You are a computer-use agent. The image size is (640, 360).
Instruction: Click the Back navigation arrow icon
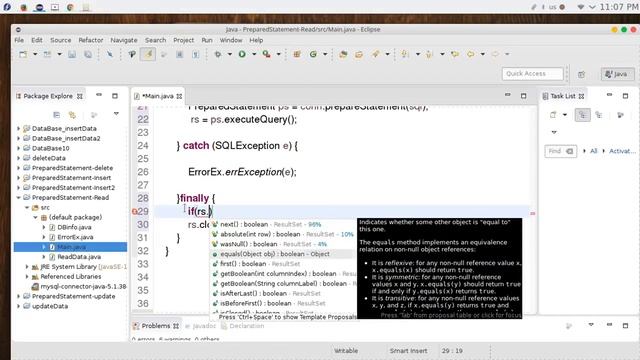click(471, 54)
